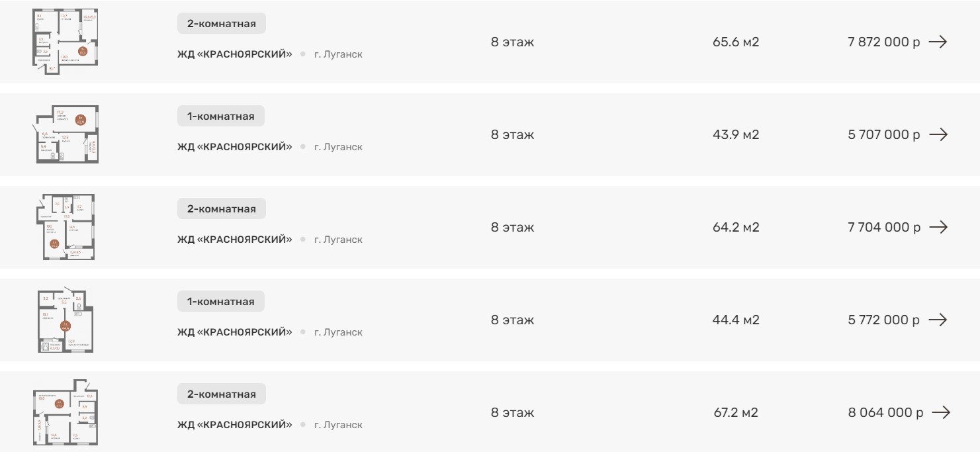The height and width of the screenshot is (452, 980).
Task: Click г. Луганск in the 44.4 м2 row
Action: click(x=338, y=332)
